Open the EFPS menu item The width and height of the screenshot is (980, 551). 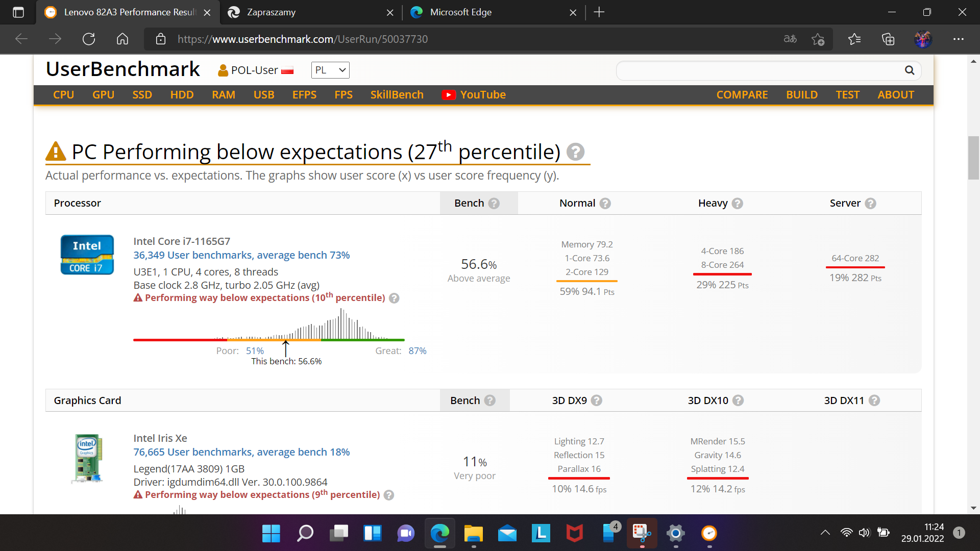coord(305,95)
